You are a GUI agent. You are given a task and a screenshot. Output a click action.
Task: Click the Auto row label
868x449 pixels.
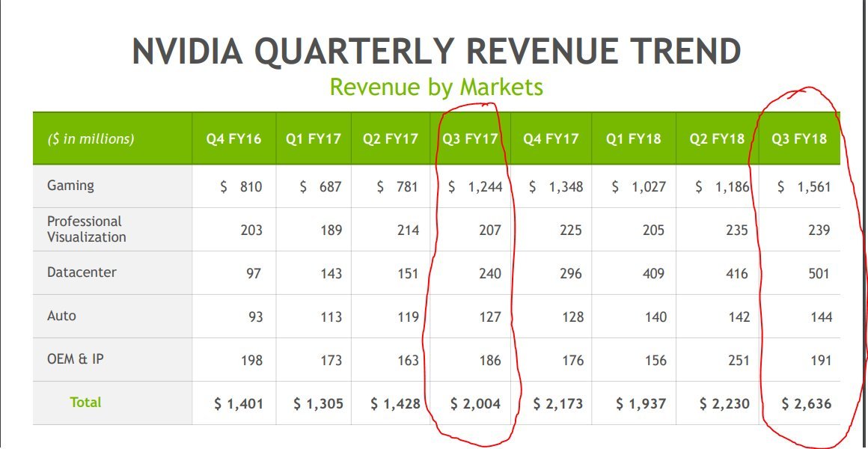[61, 316]
